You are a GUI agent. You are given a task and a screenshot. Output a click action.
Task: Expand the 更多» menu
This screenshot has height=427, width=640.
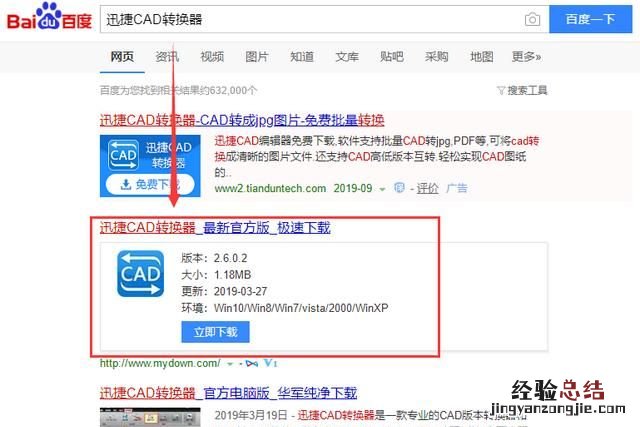(x=527, y=56)
